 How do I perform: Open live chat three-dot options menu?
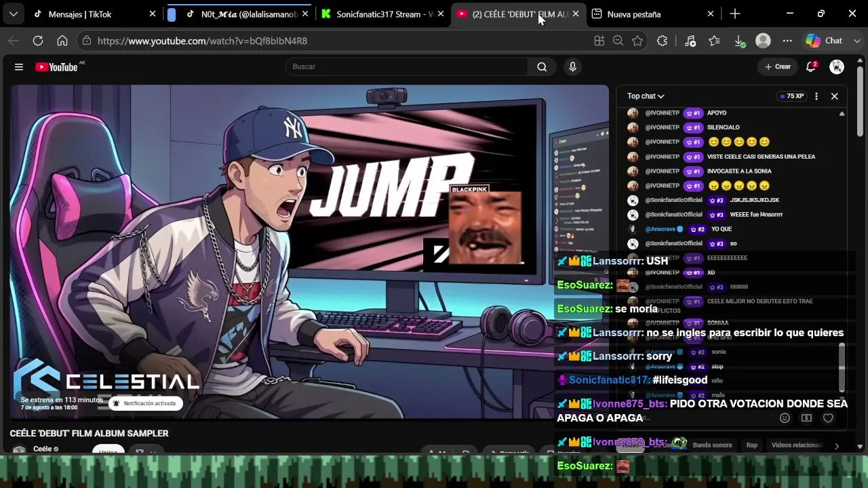tap(816, 96)
